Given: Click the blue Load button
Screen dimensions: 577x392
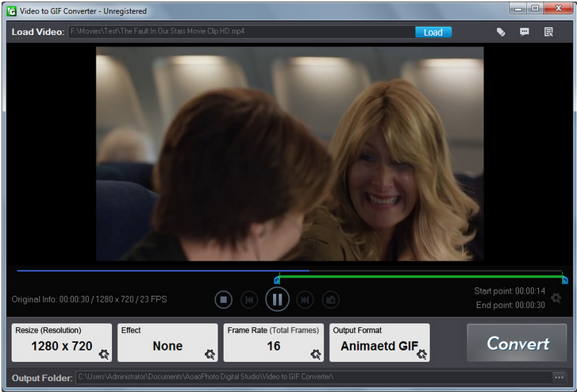Looking at the screenshot, I should point(433,33).
